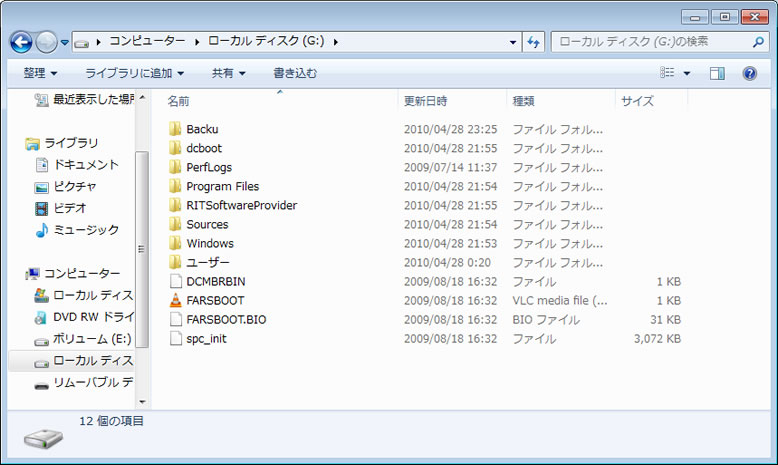Image resolution: width=778 pixels, height=465 pixels.
Task: Click the 12 個の項目 status text
Action: coord(111,421)
